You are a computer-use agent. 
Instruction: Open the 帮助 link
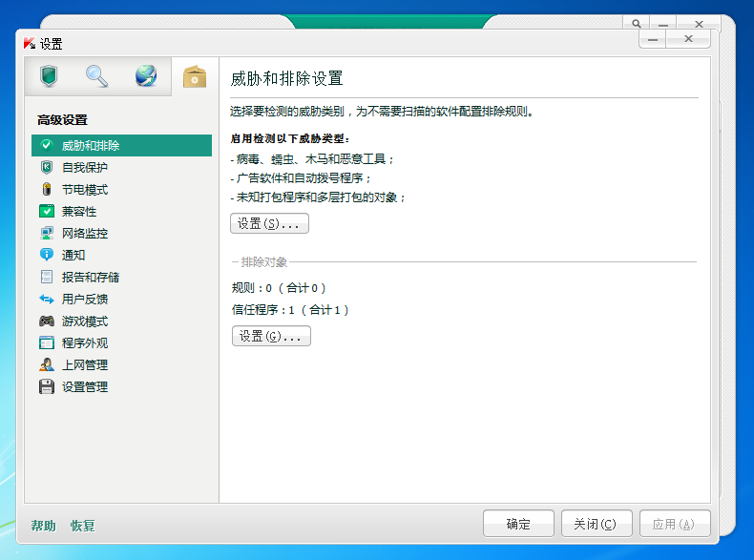coord(44,526)
